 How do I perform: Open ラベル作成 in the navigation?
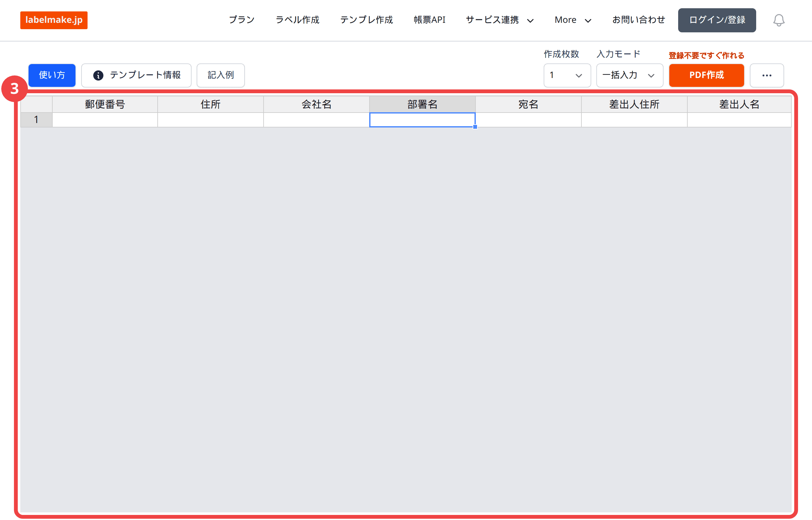(x=297, y=20)
